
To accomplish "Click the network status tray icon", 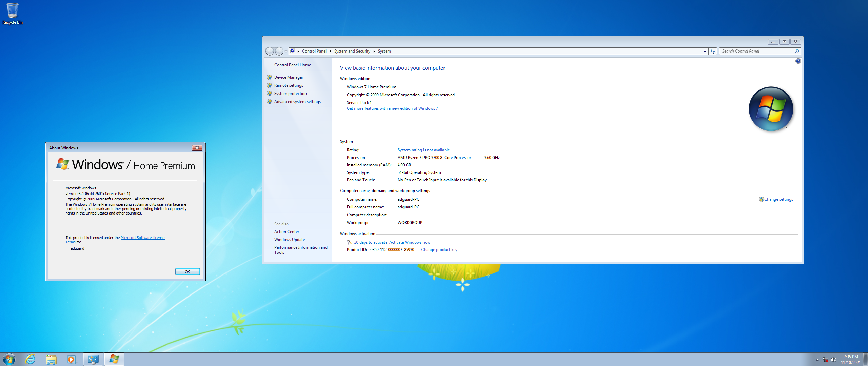I will (x=826, y=360).
